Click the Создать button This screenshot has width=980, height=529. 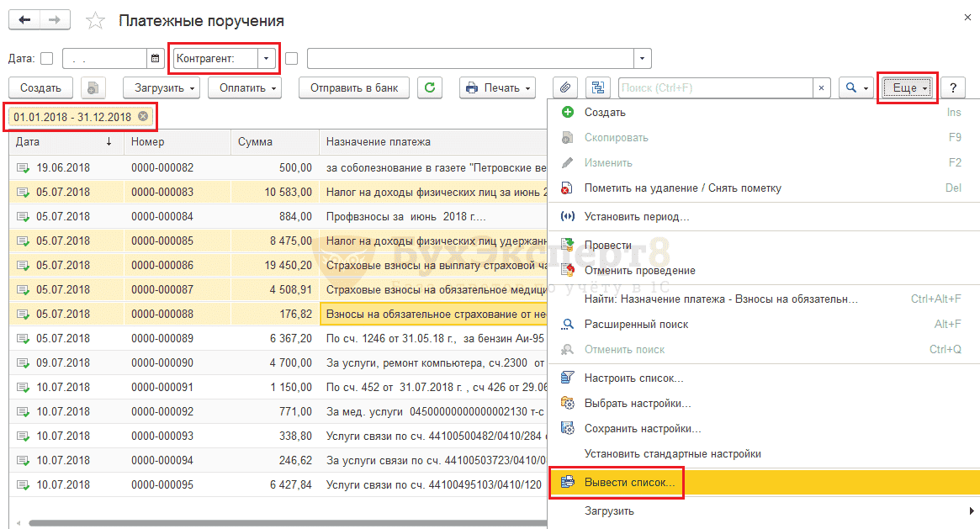[x=40, y=87]
